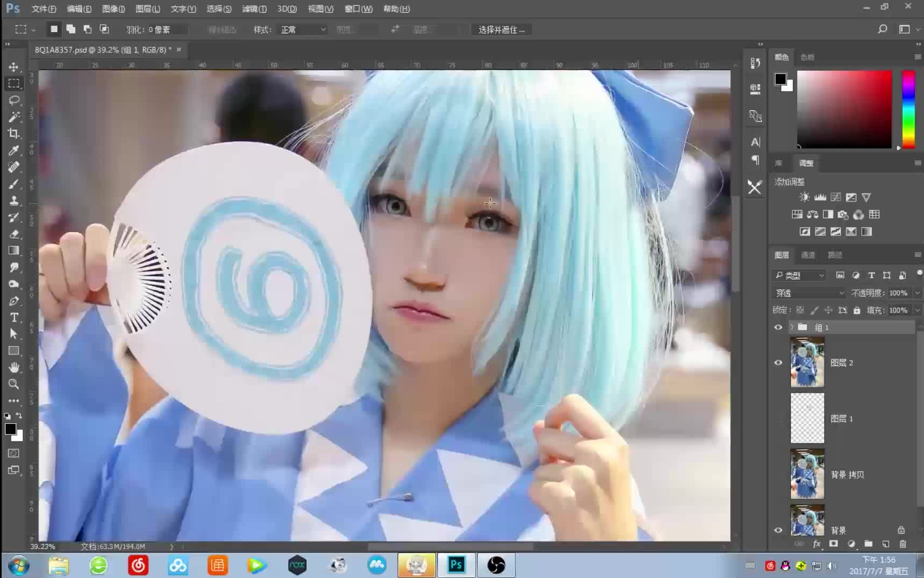Open the 滤镜(T) menu
924x578 pixels.
click(254, 9)
